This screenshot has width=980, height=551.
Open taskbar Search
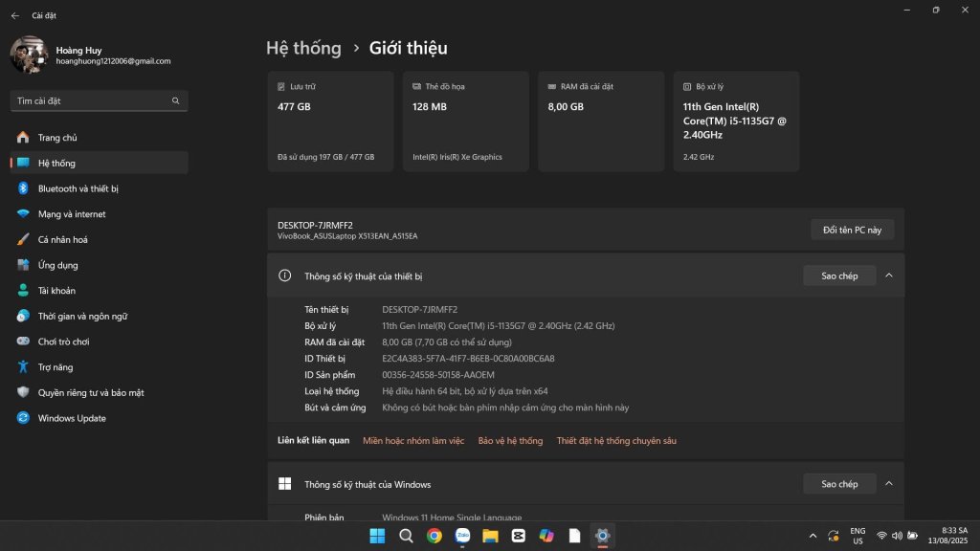(x=406, y=536)
